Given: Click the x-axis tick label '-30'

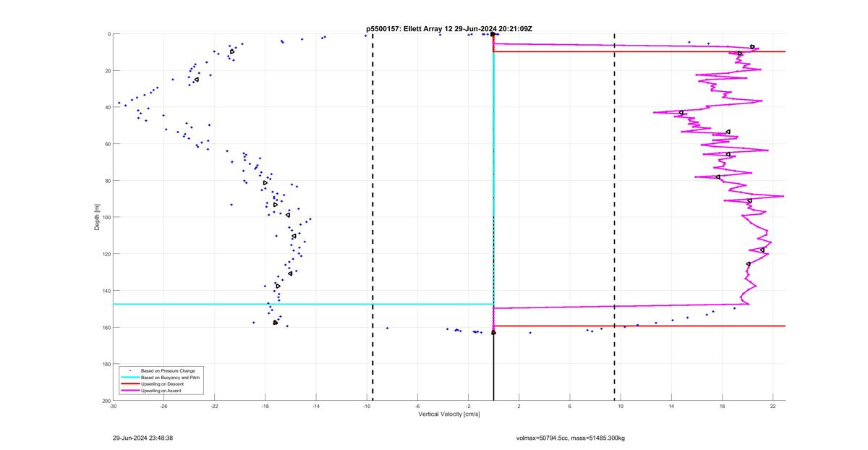Looking at the screenshot, I should pyautogui.click(x=113, y=407).
